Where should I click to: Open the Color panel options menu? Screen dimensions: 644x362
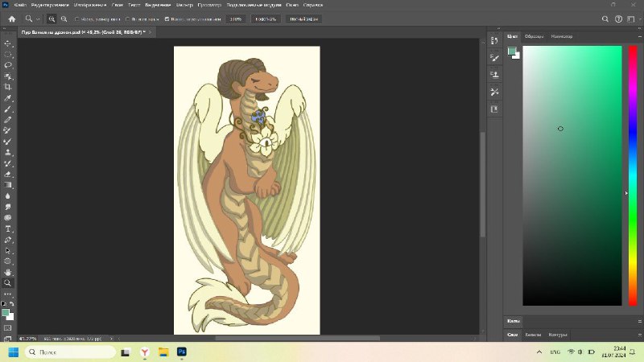pyautogui.click(x=639, y=36)
